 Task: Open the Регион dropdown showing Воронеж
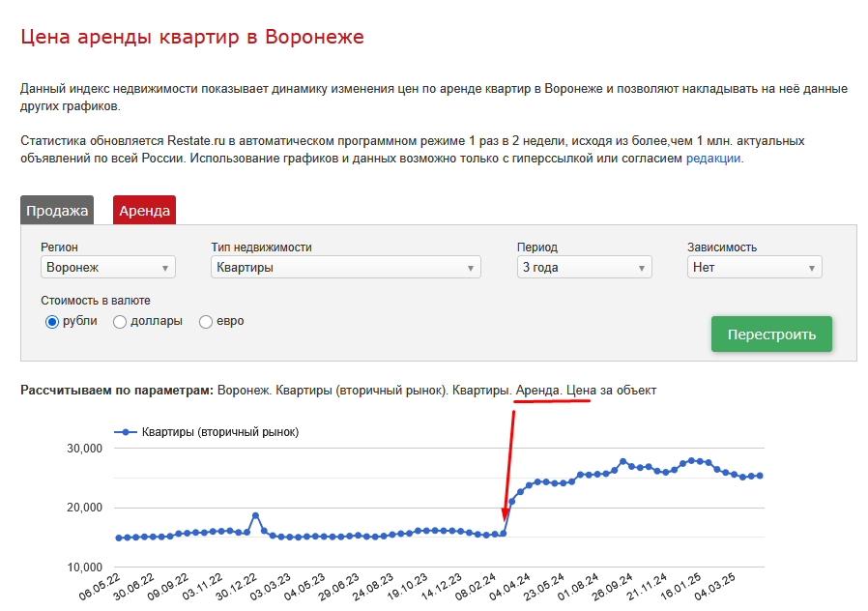tap(108, 267)
